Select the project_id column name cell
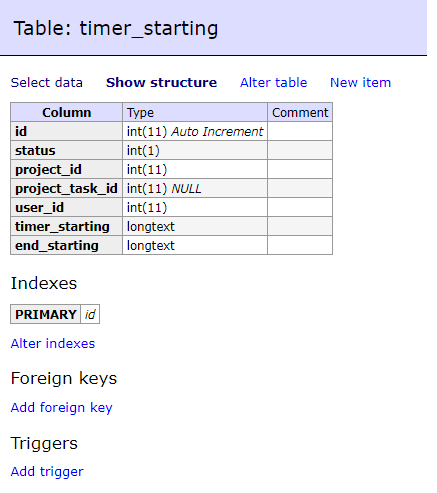Screen dimensions: 437x493 coord(67,169)
